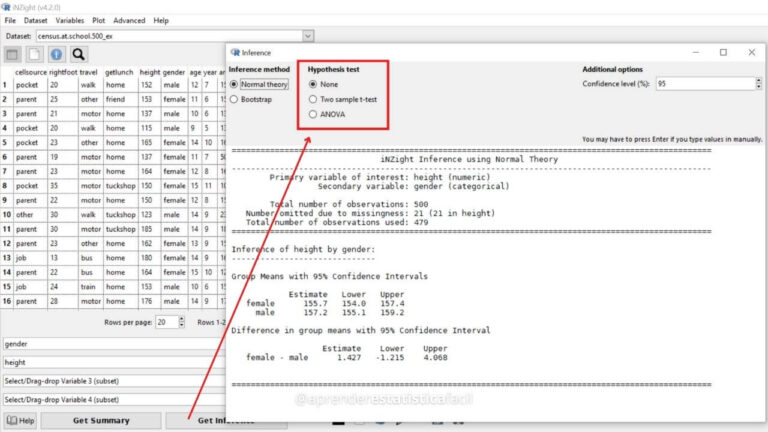768x432 pixels.
Task: Click the height variable 2 box
Action: coord(114,362)
